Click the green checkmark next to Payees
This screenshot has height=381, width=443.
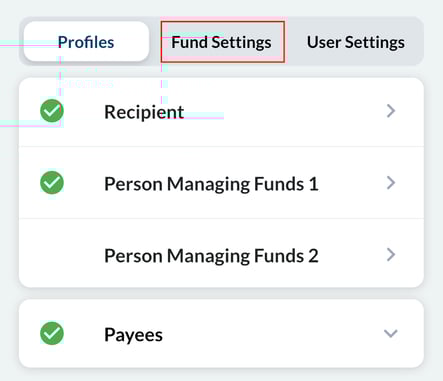point(52,333)
